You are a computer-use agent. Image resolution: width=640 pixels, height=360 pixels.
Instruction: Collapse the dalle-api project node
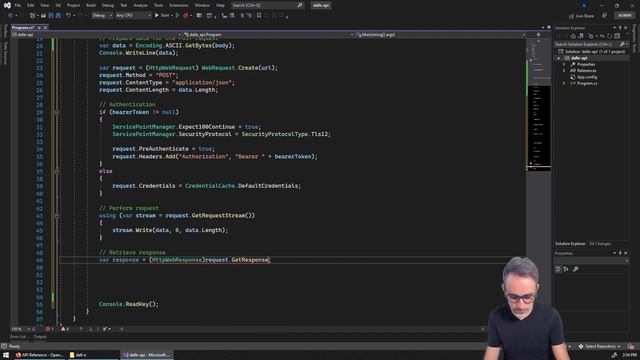pos(559,58)
